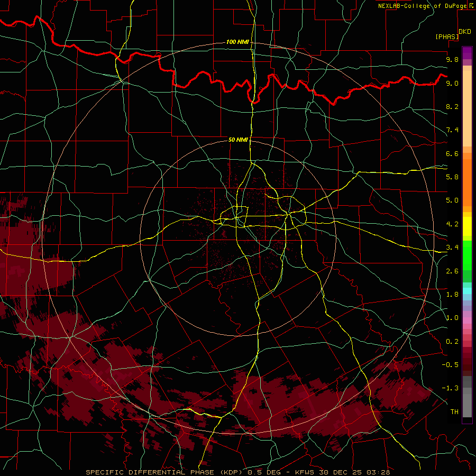Click the 3.4 value on the KDP scale
The height and width of the screenshot is (476, 476).
pyautogui.click(x=452, y=248)
